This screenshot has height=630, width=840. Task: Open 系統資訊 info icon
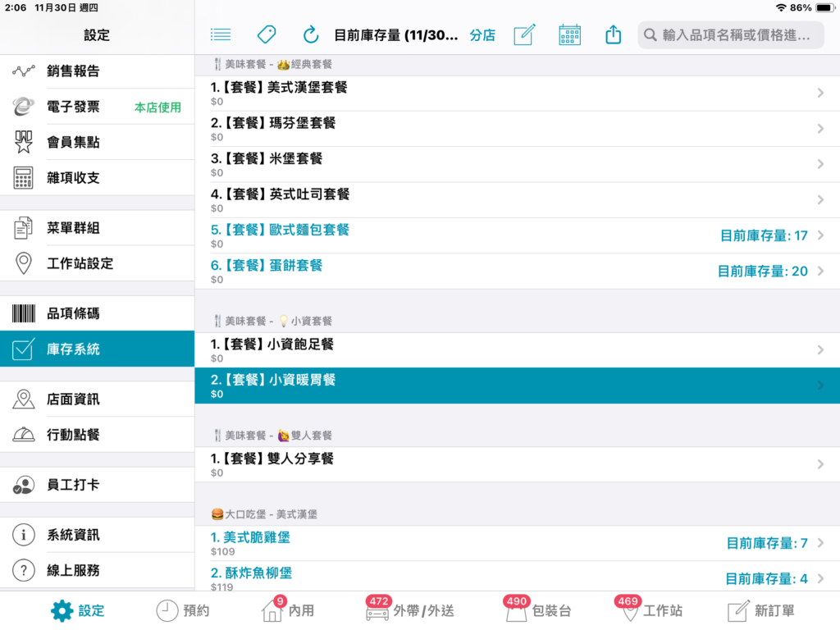[x=24, y=535]
